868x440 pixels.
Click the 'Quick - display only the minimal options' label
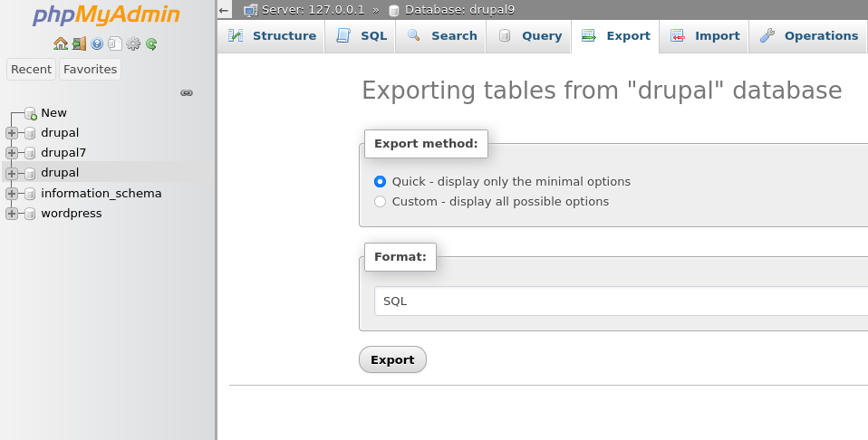[511, 182]
